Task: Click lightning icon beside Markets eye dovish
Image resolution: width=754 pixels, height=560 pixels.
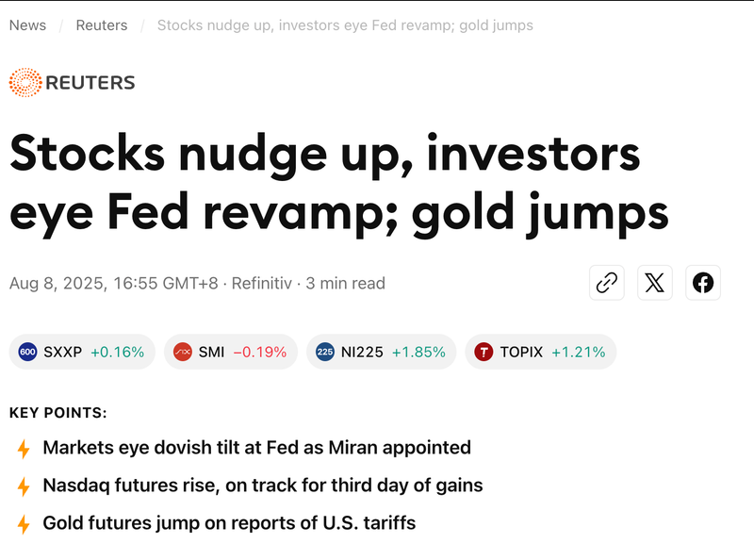Action: coord(24,449)
